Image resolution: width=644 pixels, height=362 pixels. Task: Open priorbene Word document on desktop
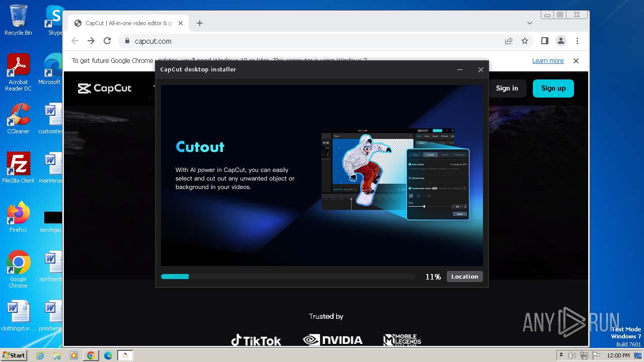tap(50, 316)
